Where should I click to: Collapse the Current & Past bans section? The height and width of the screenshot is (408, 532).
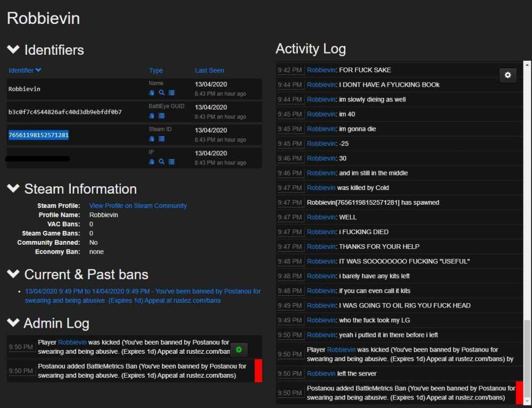(13, 274)
